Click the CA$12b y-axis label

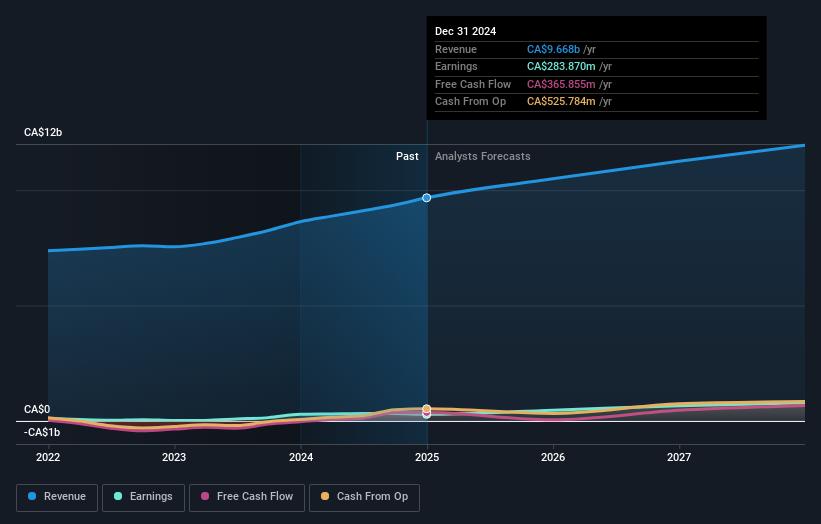click(x=43, y=132)
